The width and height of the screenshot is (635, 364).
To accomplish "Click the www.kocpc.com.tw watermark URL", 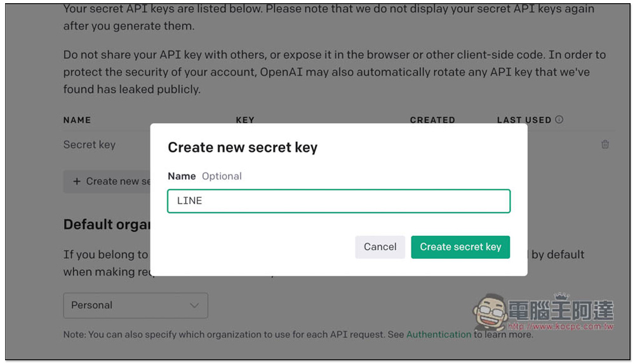I will pyautogui.click(x=560, y=327).
